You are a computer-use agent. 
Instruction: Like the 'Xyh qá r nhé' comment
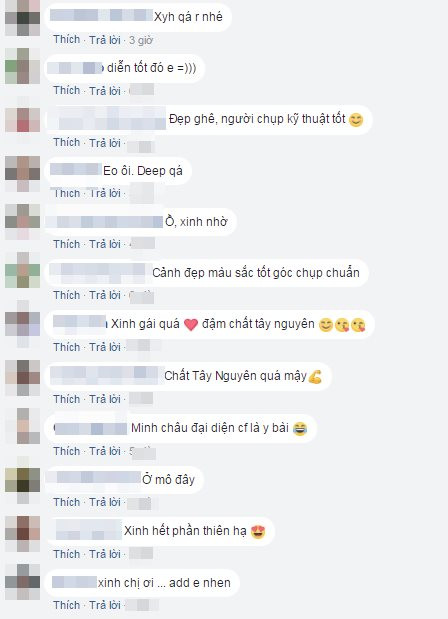click(x=67, y=39)
